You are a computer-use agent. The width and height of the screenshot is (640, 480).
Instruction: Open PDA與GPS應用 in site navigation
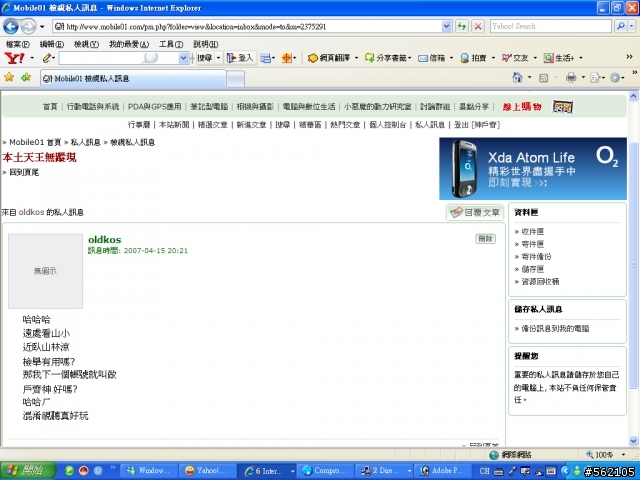(x=154, y=107)
